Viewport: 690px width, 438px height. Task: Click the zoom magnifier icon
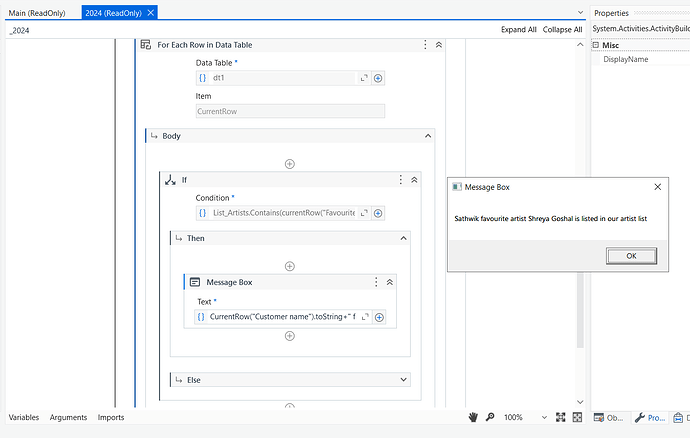click(490, 417)
